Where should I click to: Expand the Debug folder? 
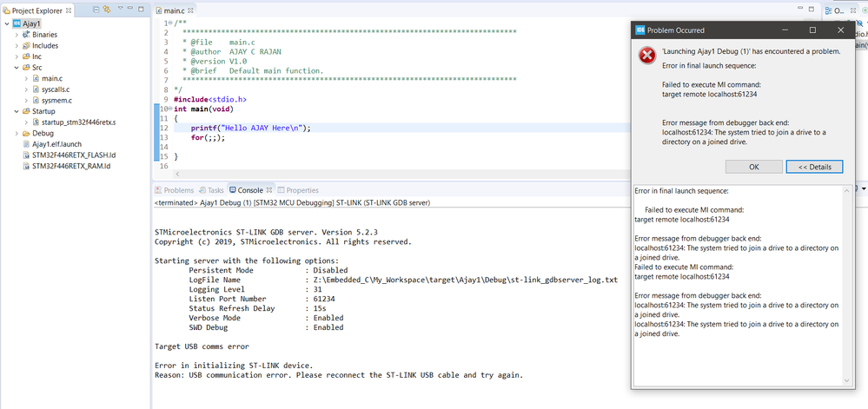(x=17, y=134)
